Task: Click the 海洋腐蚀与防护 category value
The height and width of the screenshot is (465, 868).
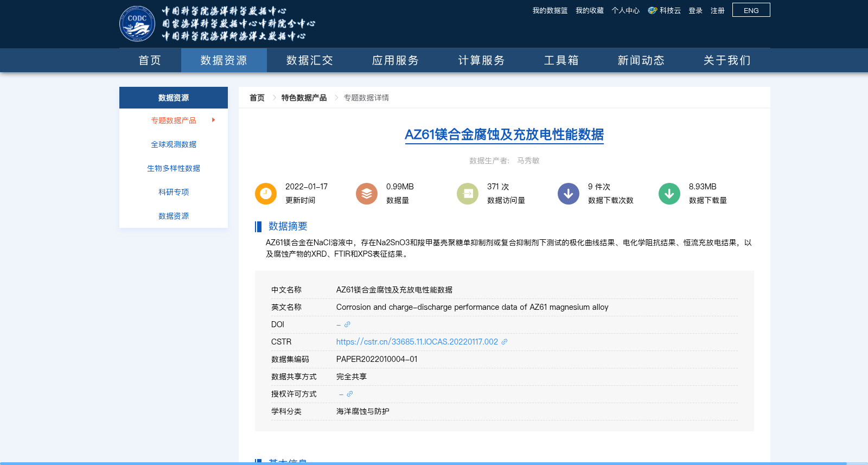Action: 363,411
